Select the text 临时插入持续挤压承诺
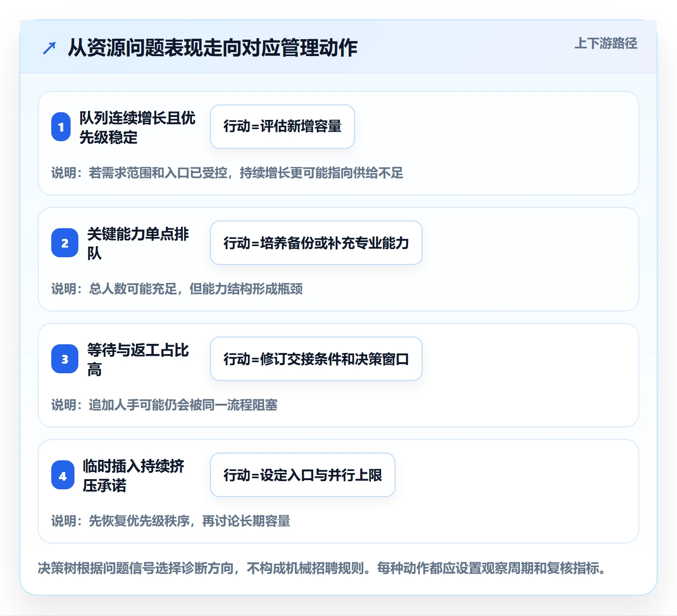This screenshot has height=616, width=677. [x=133, y=475]
